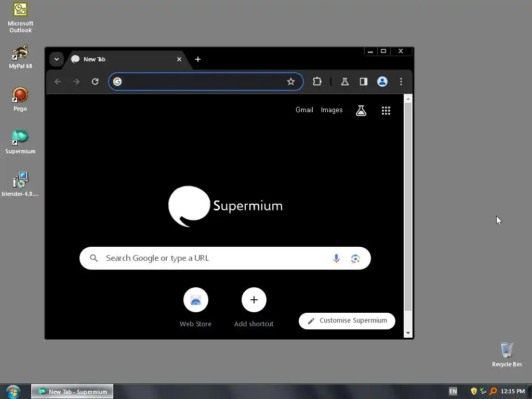532x399 pixels.
Task: Click New Tab - Supermium taskbar button
Action: pos(72,392)
